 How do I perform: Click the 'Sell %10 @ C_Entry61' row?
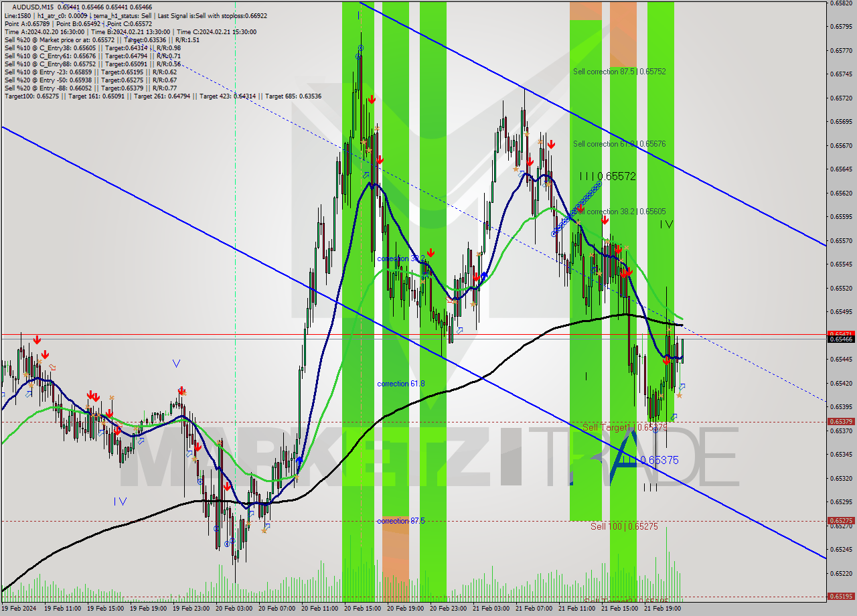(92, 56)
